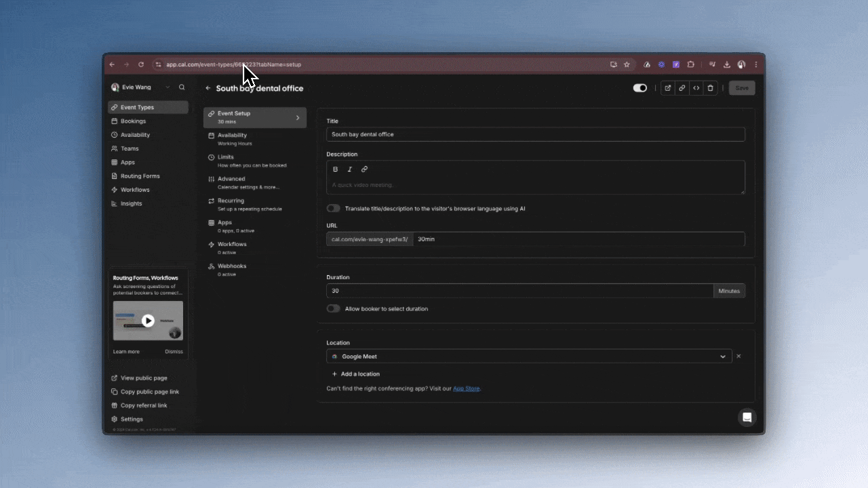Click the Copy referral link gift icon

(115, 405)
